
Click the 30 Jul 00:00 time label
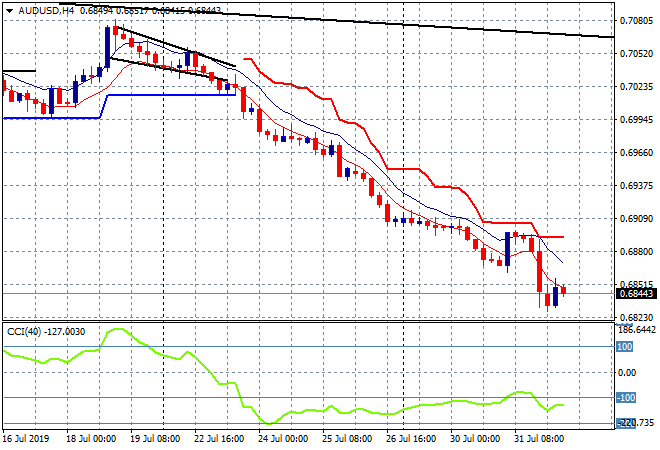(x=475, y=439)
